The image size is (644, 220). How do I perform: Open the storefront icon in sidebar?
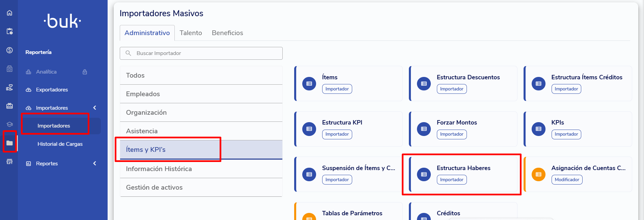pos(9,162)
